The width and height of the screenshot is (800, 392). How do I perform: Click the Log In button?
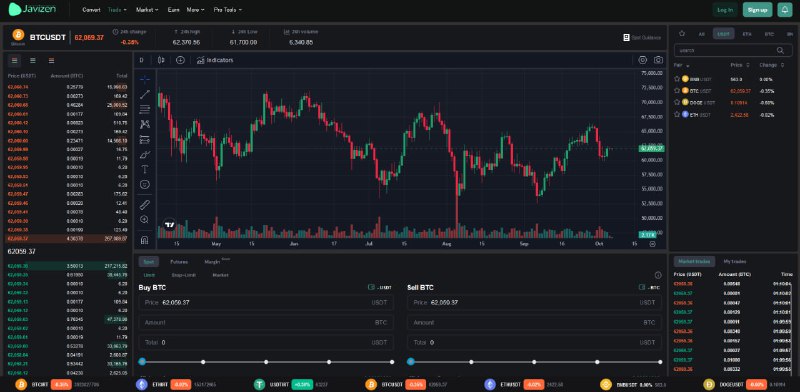point(725,10)
